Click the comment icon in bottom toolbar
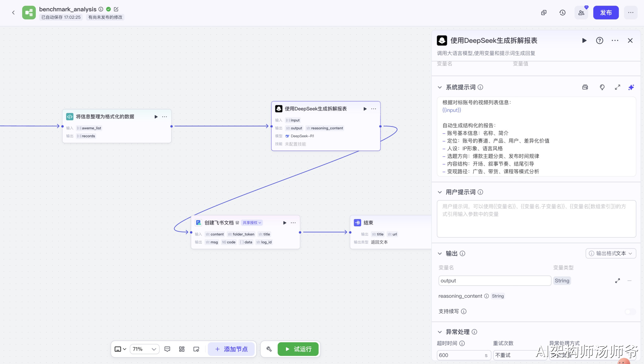Viewport: 644px width, 364px height. click(x=167, y=349)
